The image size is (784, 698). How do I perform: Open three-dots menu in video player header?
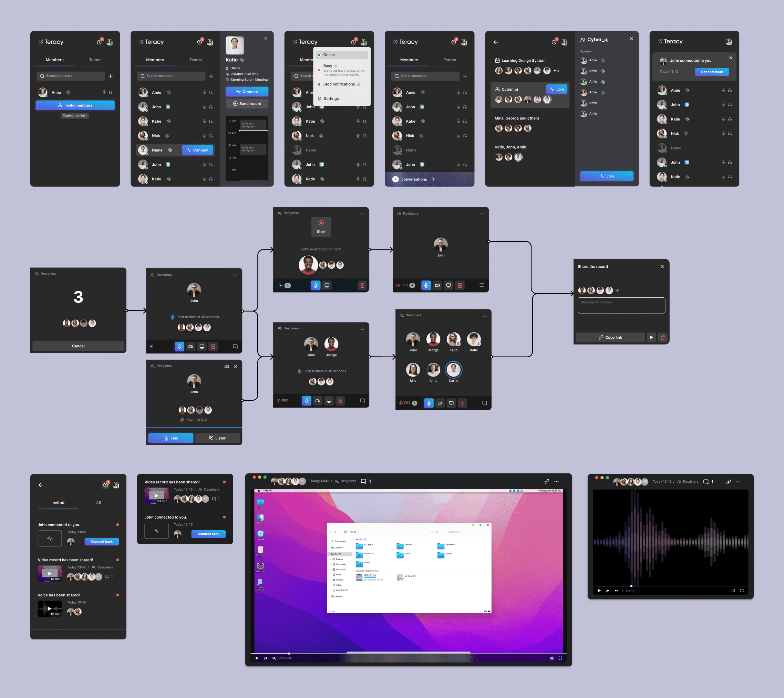[557, 481]
